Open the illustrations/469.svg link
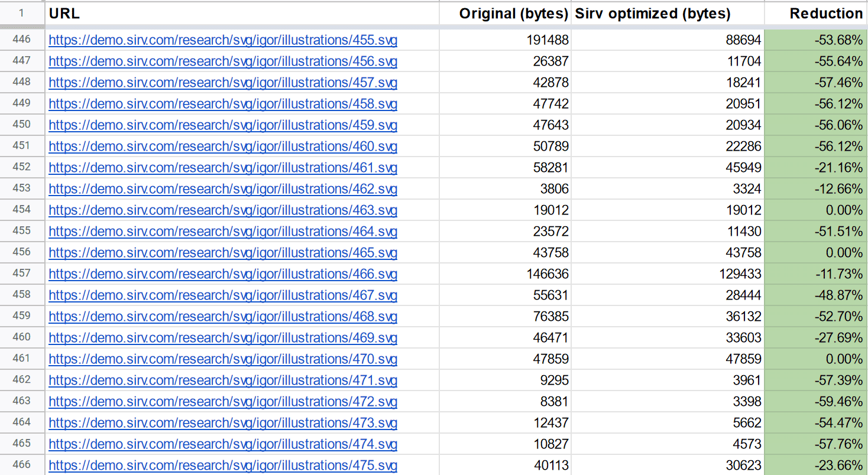The width and height of the screenshot is (868, 475). [x=223, y=338]
